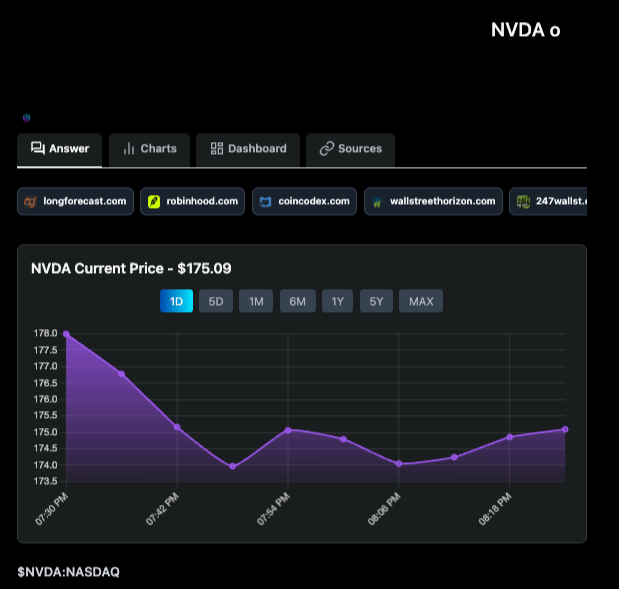Select the 5D time range
Viewport: 619px width, 589px height.
(x=216, y=301)
